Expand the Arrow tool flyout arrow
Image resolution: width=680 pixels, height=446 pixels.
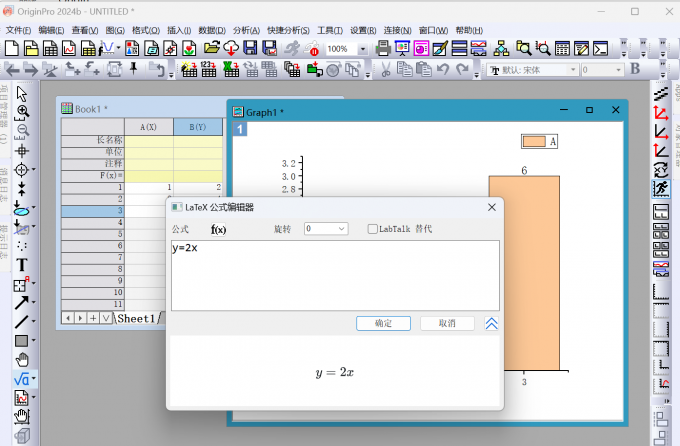tap(34, 302)
